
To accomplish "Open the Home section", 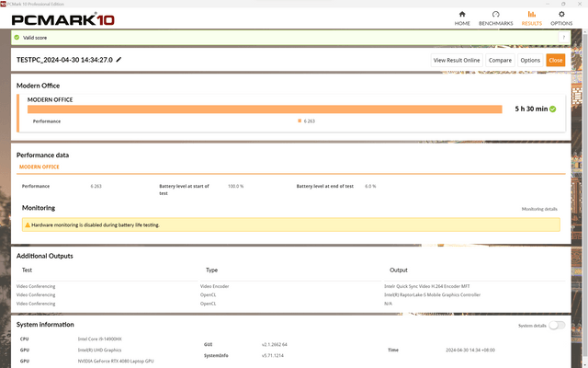I will (x=462, y=18).
